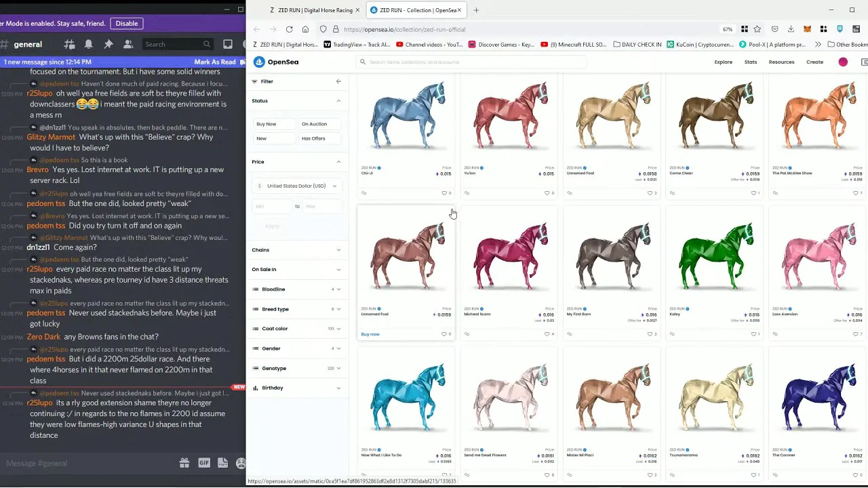Expand the Breed type filter

[x=296, y=309]
